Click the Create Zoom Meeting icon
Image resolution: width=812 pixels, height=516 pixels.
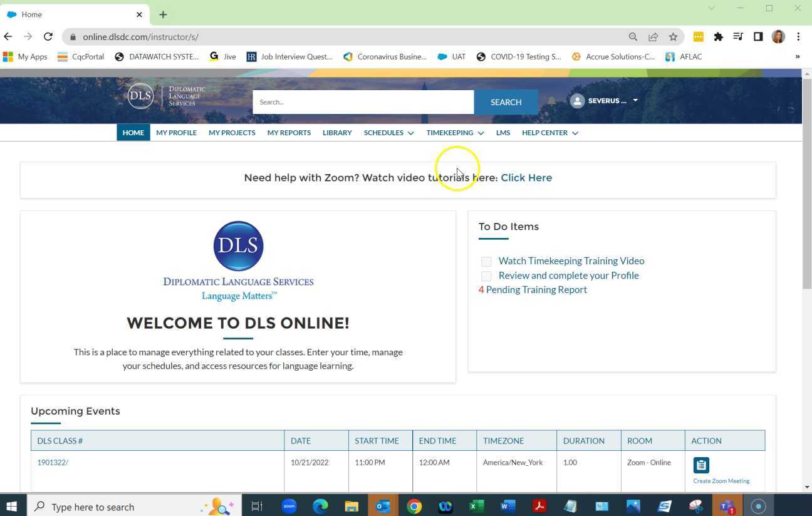point(701,465)
